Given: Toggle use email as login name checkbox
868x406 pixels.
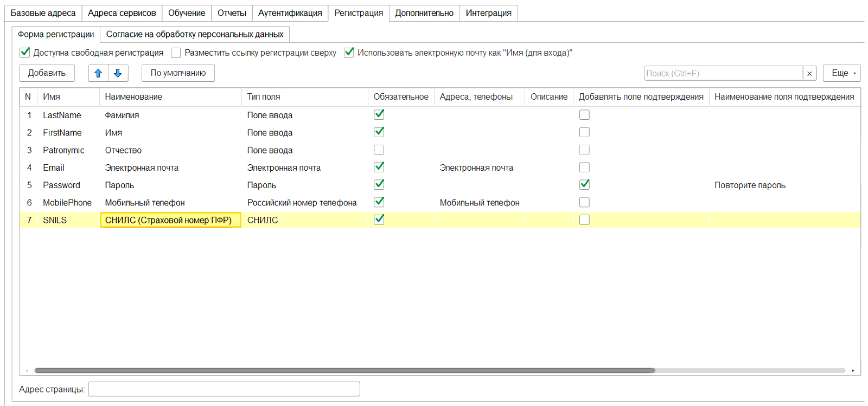Looking at the screenshot, I should click(349, 53).
